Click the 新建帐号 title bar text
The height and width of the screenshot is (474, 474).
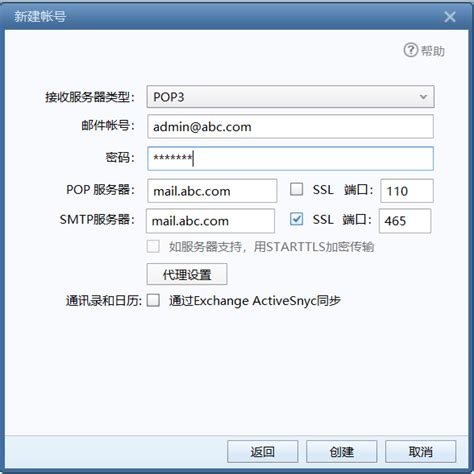(40, 16)
